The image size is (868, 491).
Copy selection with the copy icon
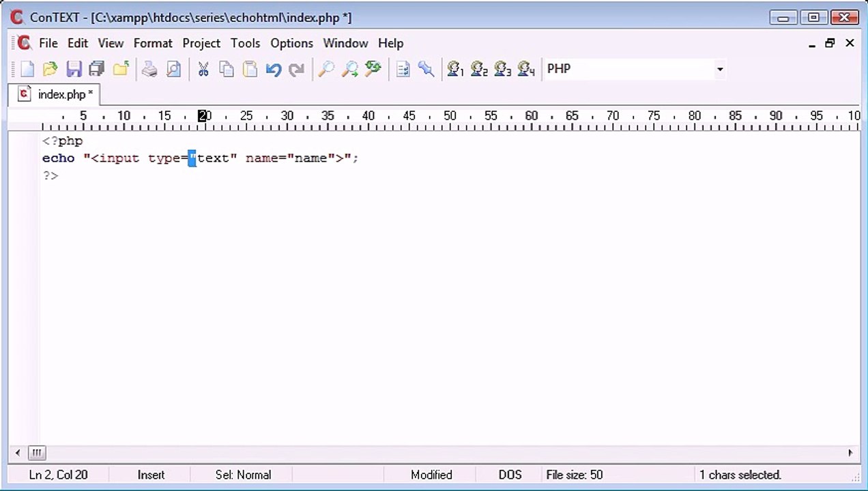(227, 69)
